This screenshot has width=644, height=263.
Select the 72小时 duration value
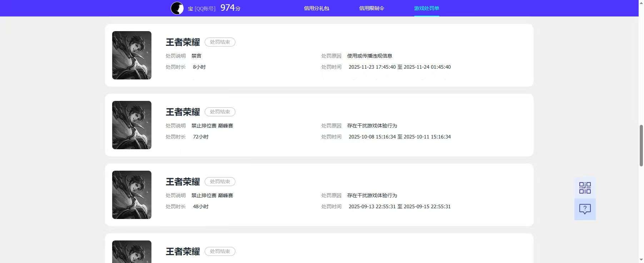click(x=201, y=137)
